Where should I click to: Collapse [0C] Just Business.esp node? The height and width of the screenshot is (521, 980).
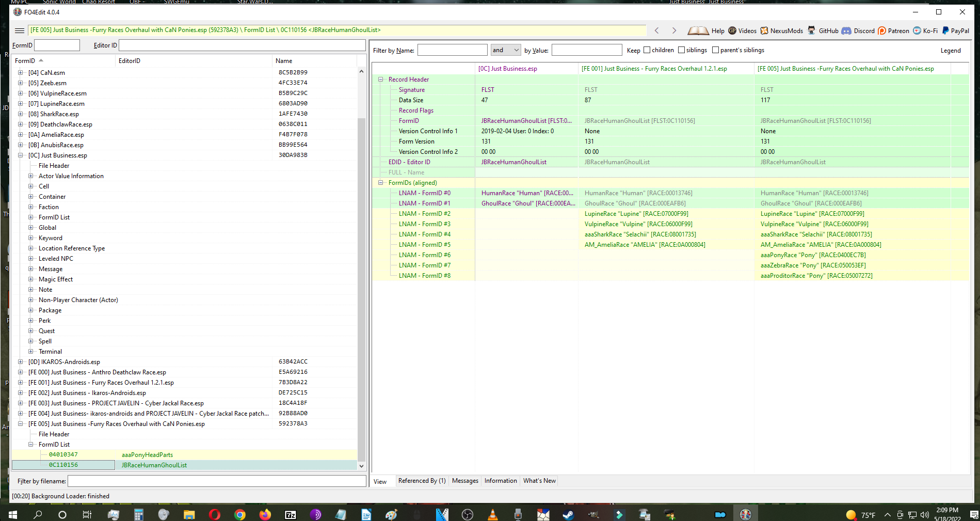(20, 155)
